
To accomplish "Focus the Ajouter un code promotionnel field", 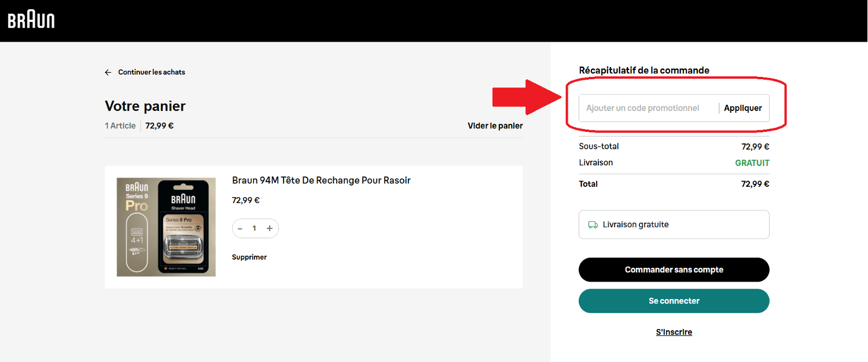I will 648,108.
